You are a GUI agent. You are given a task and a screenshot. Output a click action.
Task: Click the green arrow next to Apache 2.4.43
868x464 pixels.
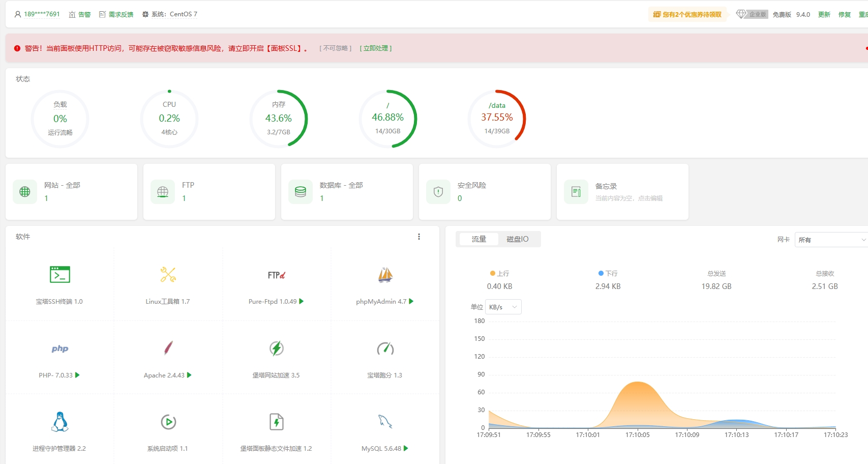pyautogui.click(x=189, y=375)
